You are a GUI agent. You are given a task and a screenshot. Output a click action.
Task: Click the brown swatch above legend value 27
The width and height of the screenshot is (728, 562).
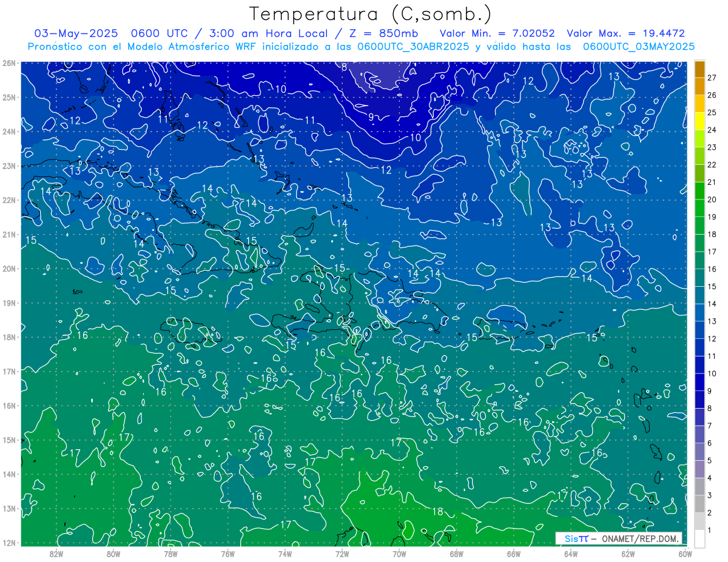pos(700,69)
